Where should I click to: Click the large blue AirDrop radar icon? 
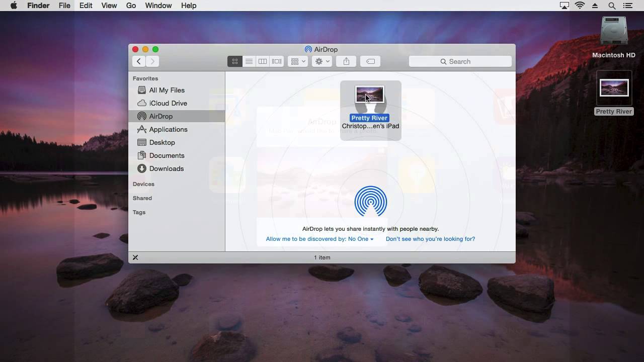coord(371,202)
